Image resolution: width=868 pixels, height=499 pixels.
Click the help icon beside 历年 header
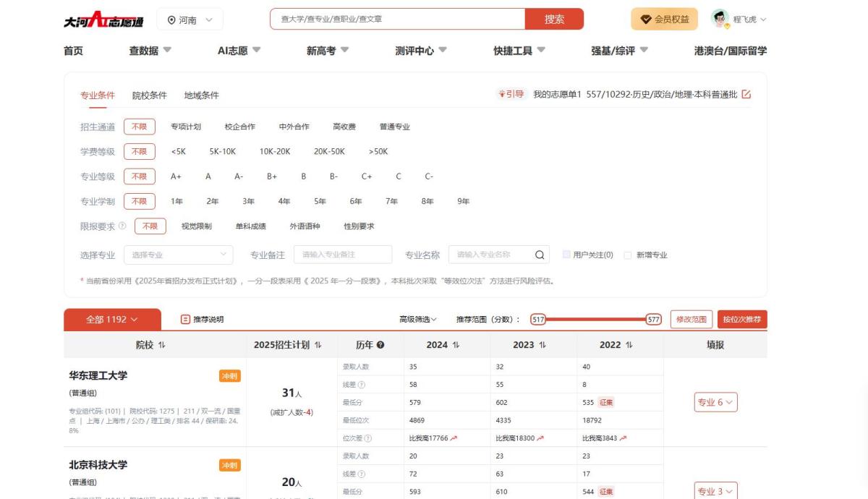point(380,345)
